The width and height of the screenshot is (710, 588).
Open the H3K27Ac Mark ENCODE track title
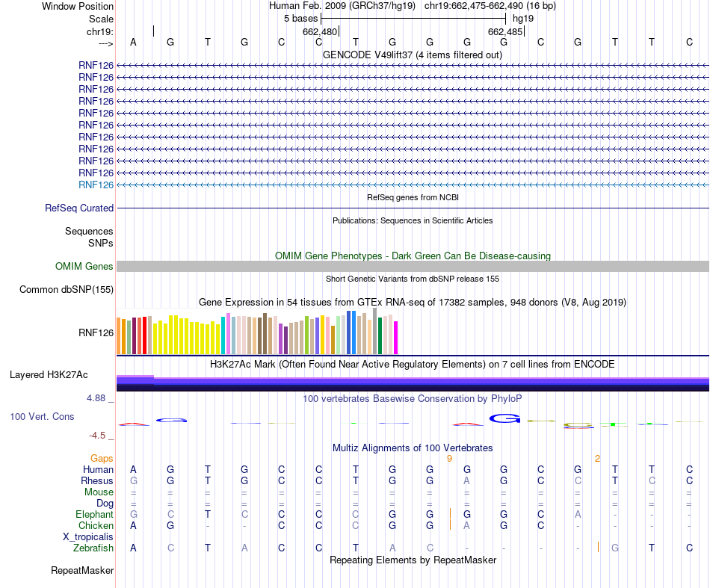click(x=413, y=365)
